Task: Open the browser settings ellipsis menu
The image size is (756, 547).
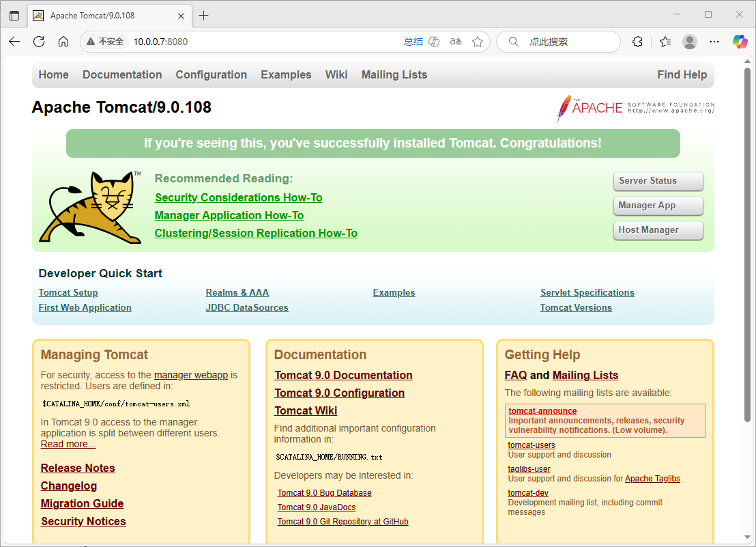Action: [714, 42]
